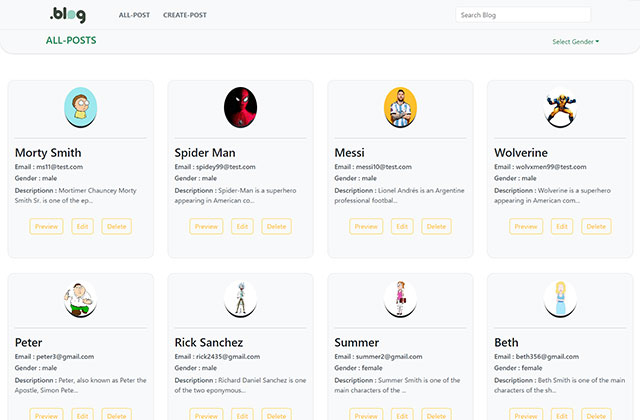Open the Select Gender dropdown

pyautogui.click(x=576, y=42)
